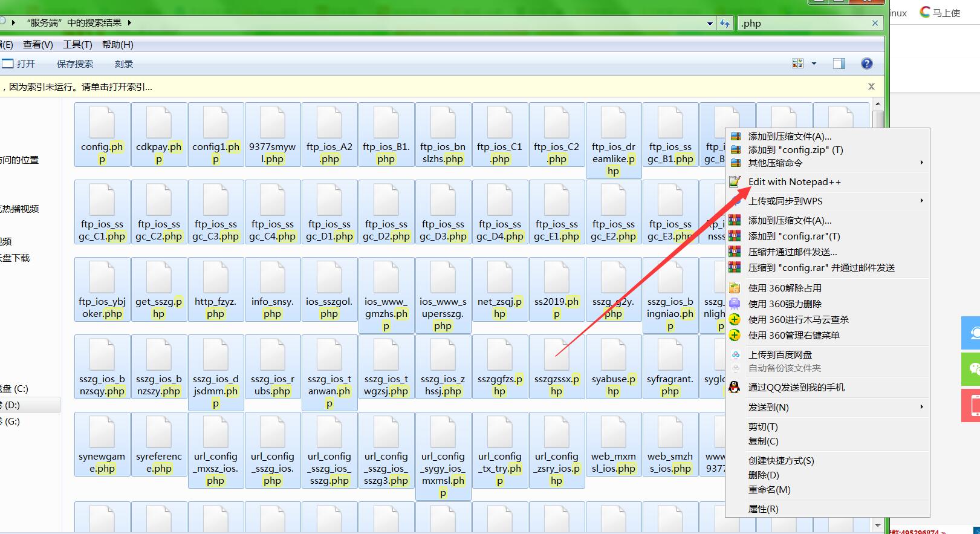Click the 刻录 toolbar button

tap(123, 63)
